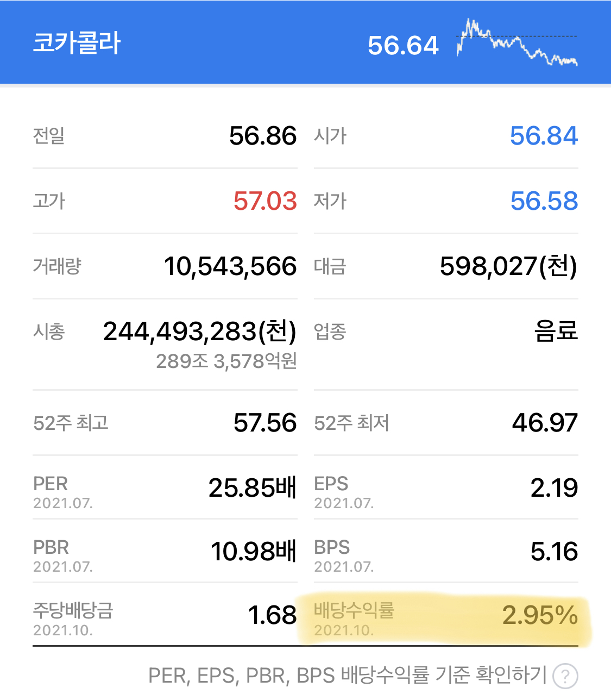
Task: Select the 배당수익률 value 2.95%
Action: (540, 616)
